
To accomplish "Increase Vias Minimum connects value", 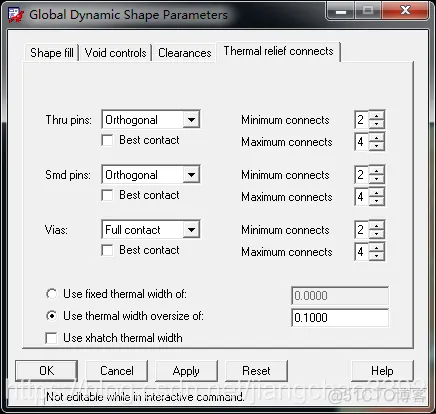I will 377,225.
